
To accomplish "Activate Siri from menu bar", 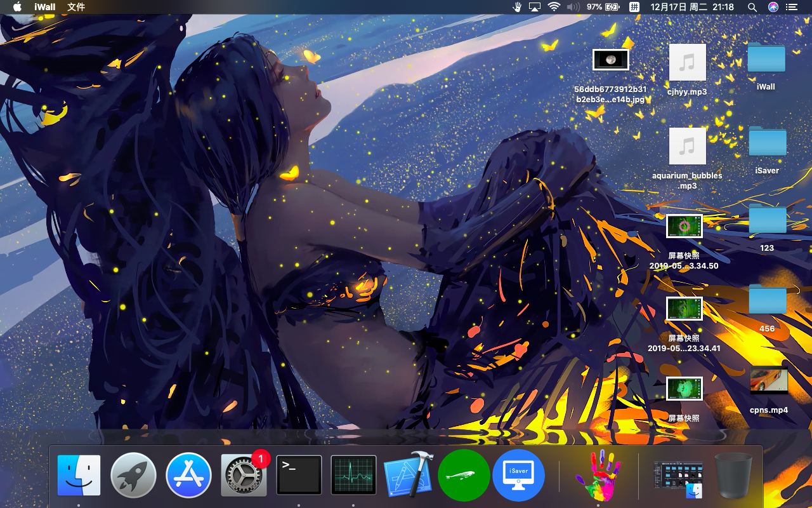I will tap(773, 7).
